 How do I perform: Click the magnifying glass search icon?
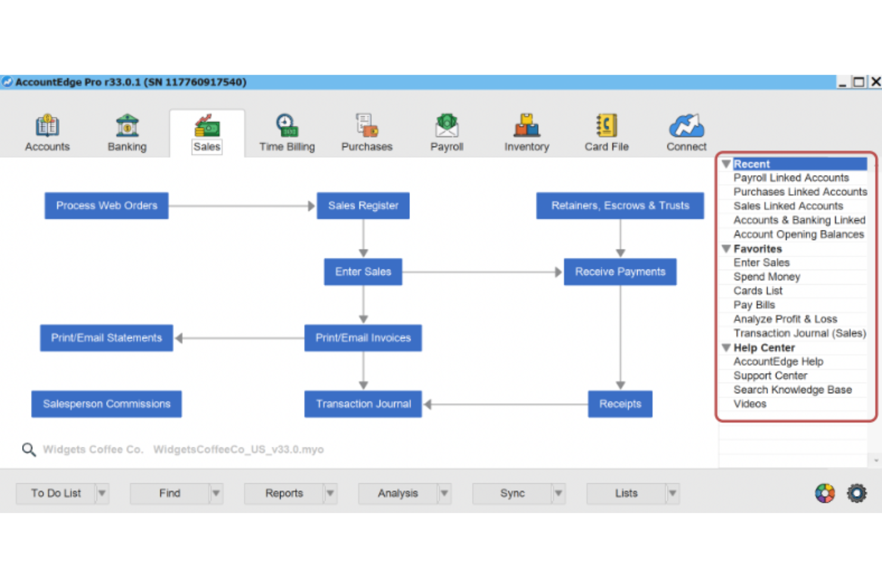click(29, 449)
